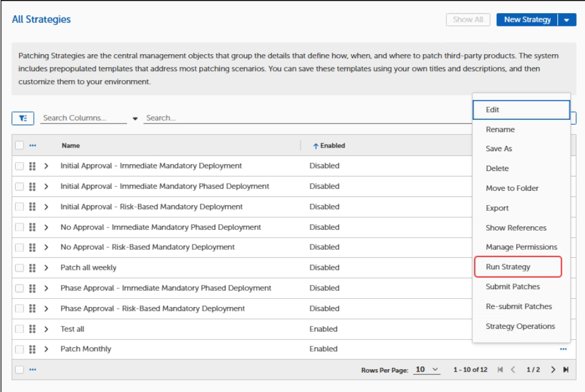Select the Patch all weekly row checkbox
Screen dimensions: 585x392
(x=19, y=267)
